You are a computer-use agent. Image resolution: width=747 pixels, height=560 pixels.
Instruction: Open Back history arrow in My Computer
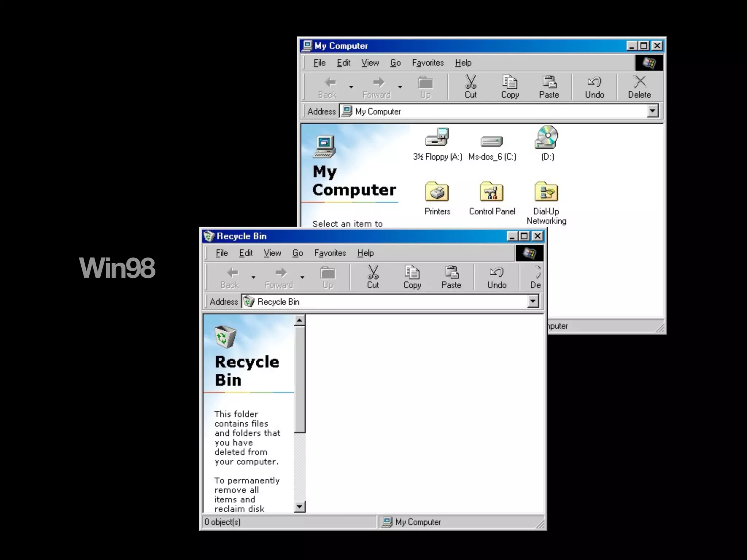[x=351, y=87]
